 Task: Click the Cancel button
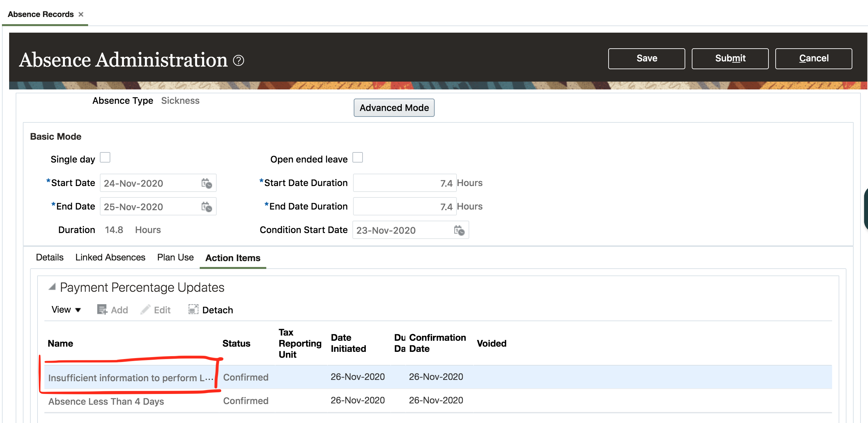coord(814,59)
